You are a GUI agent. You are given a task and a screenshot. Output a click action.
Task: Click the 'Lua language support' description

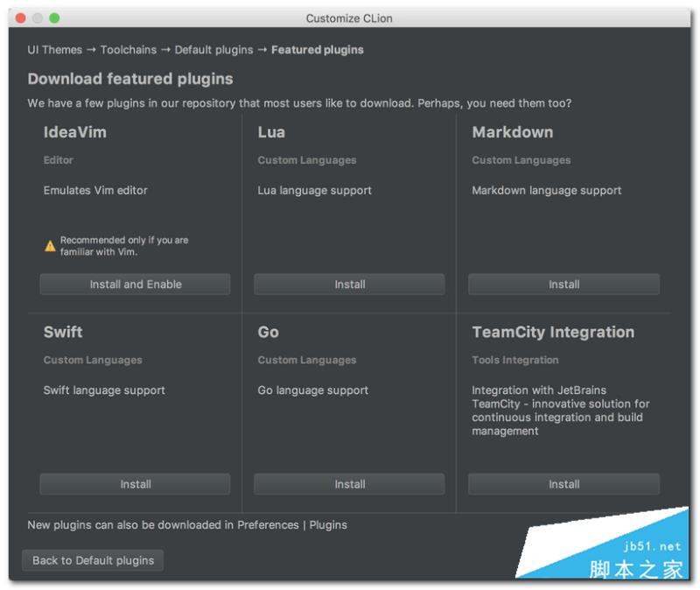(x=315, y=190)
